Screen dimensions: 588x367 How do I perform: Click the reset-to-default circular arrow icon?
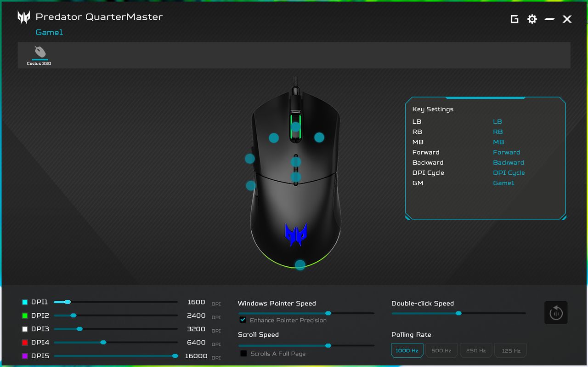click(556, 313)
